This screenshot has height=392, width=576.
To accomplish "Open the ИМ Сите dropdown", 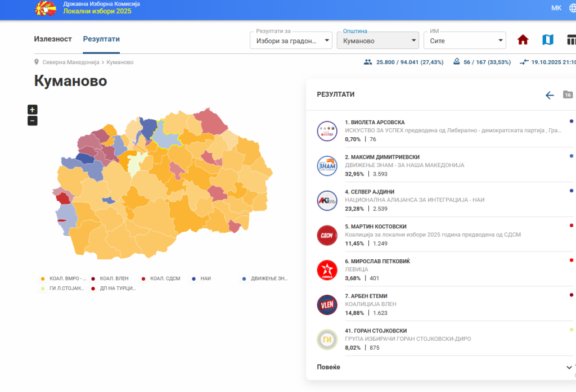I will (x=464, y=40).
